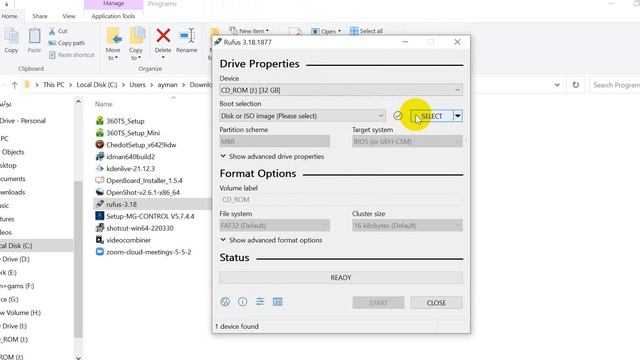This screenshot has height=360, width=640.
Task: Open Rufus language settings globe icon
Action: pyautogui.click(x=225, y=302)
